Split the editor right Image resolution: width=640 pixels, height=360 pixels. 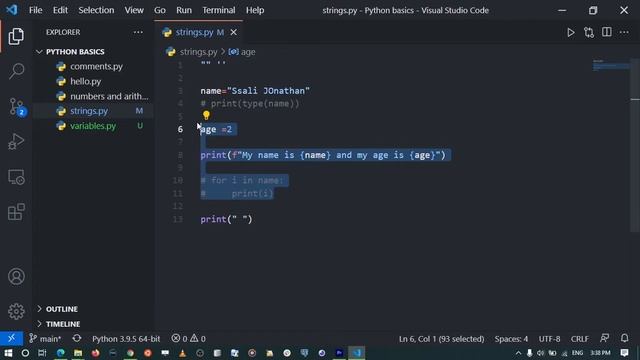(607, 32)
